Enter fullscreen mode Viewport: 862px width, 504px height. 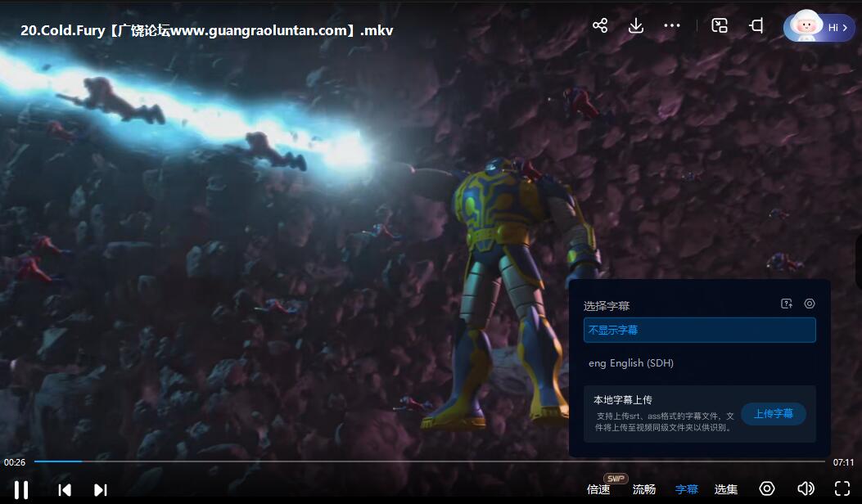click(842, 488)
